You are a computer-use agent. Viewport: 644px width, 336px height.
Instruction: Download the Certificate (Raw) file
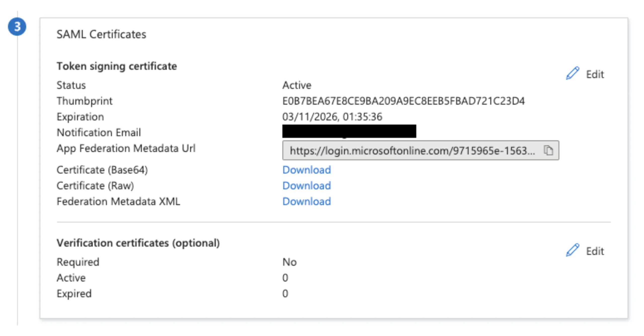pos(306,186)
